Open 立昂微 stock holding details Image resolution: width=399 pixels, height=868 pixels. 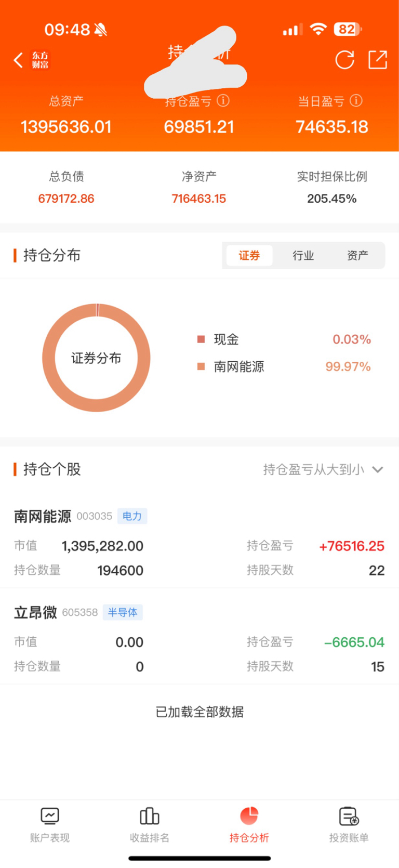pyautogui.click(x=35, y=612)
